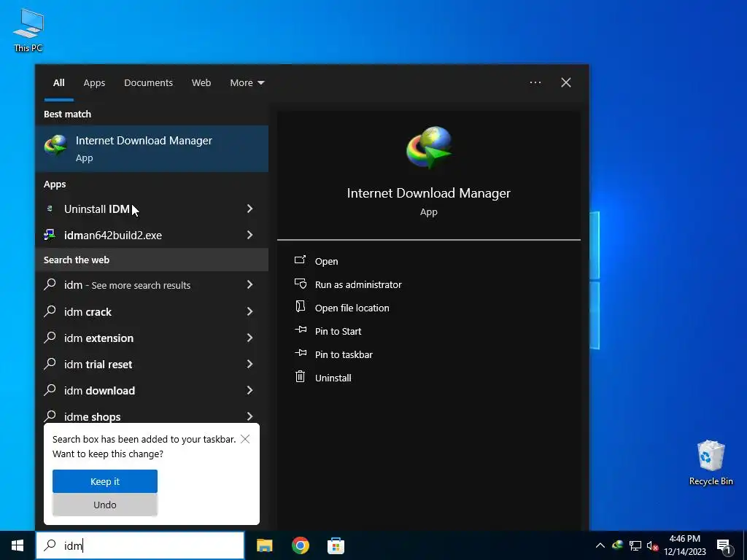Click the IDM icon in Best match

coord(55,145)
